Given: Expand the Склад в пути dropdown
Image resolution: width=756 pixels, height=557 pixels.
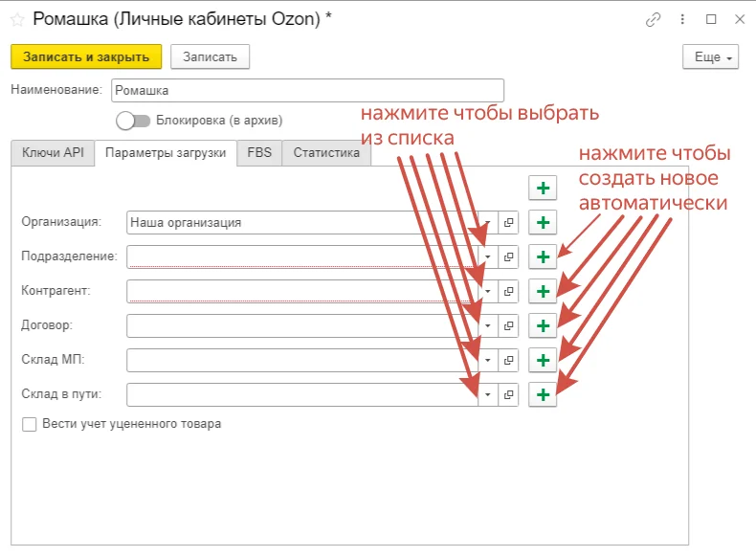Looking at the screenshot, I should click(488, 394).
